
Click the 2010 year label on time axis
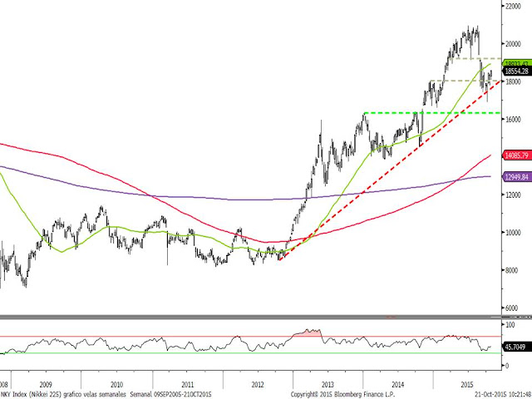pyautogui.click(x=116, y=385)
